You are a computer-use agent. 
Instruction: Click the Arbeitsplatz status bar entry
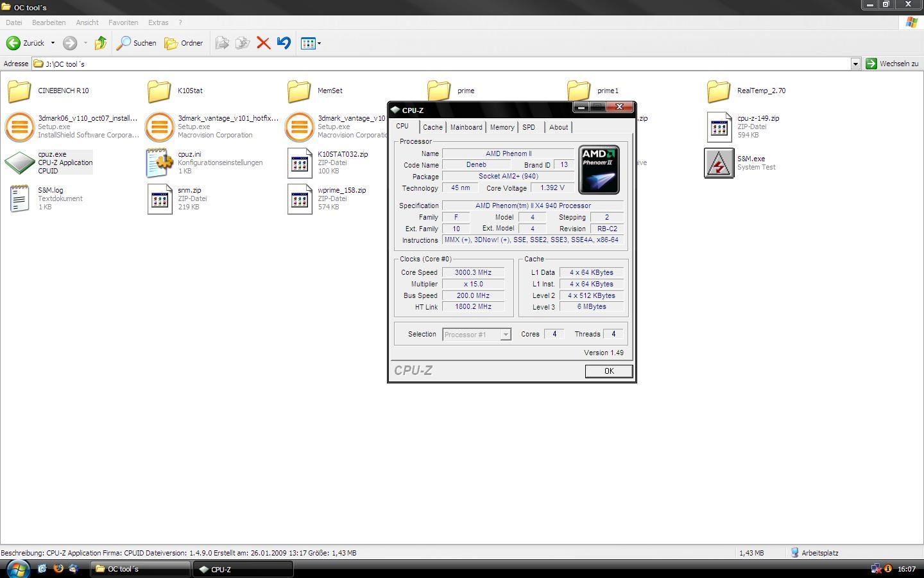815,553
